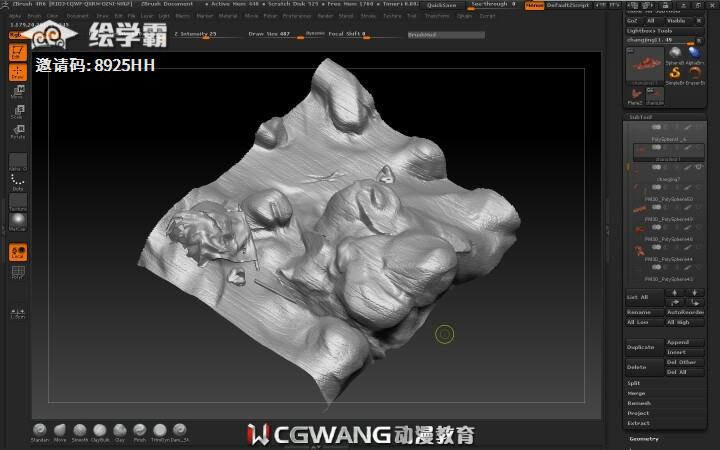Open the MatCap material sphere selector
720x450 pixels.
[x=18, y=222]
